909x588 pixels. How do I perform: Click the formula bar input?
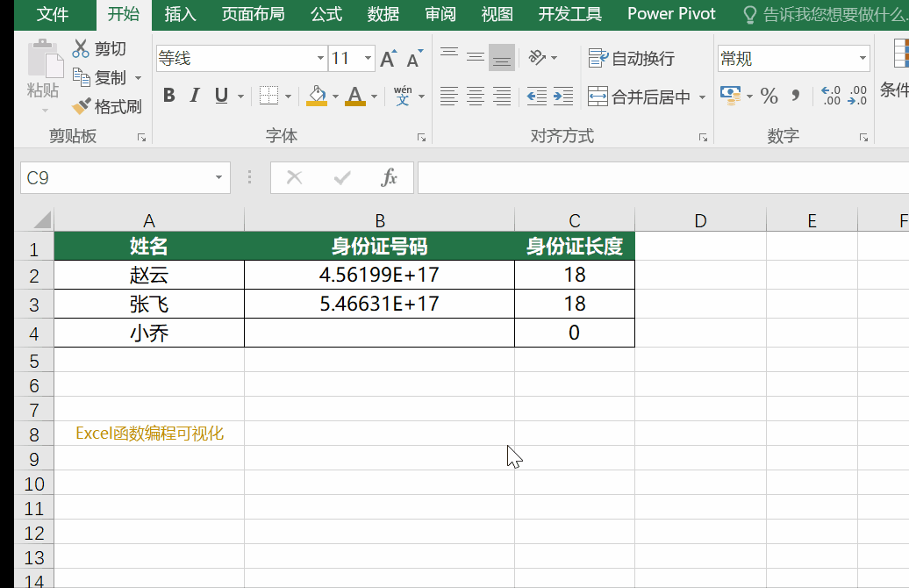(x=663, y=177)
